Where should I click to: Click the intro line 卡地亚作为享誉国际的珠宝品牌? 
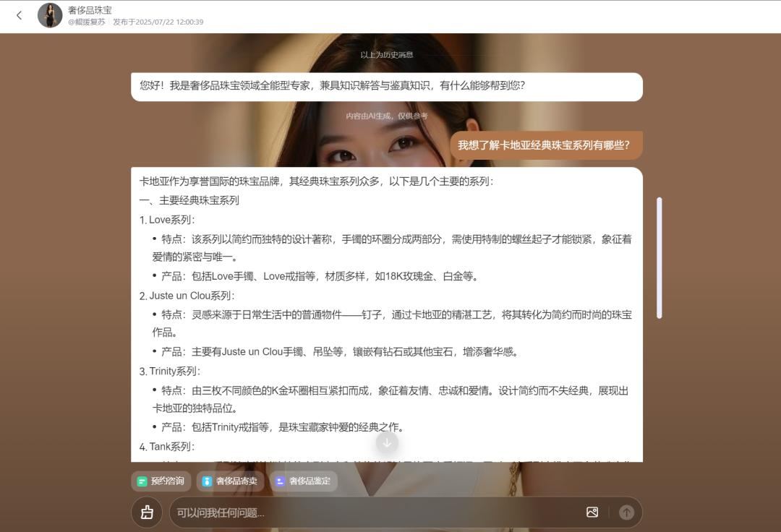click(317, 181)
